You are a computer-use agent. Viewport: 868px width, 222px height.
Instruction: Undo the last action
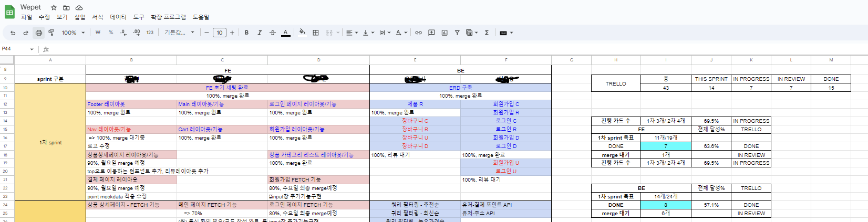pos(13,33)
